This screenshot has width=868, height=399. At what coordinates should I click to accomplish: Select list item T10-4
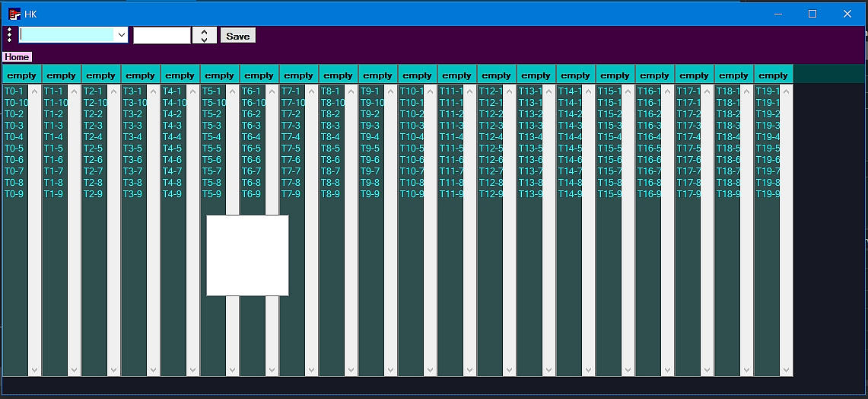point(412,137)
